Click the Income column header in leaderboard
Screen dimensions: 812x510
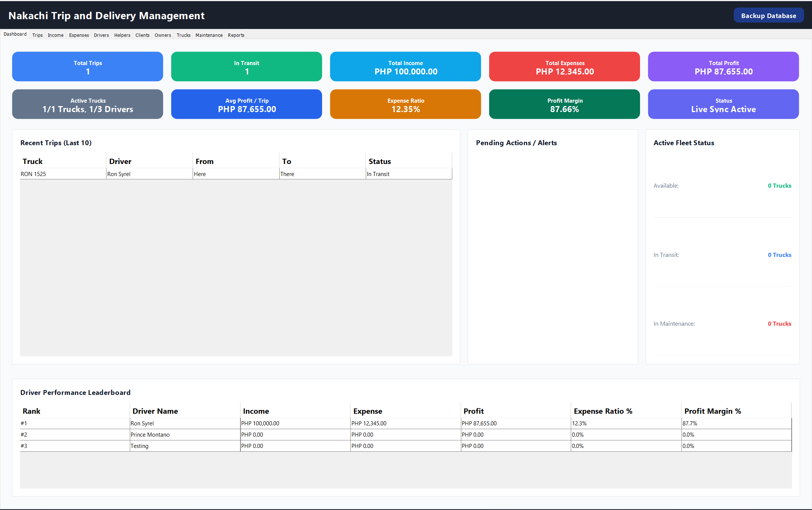[x=295, y=411]
